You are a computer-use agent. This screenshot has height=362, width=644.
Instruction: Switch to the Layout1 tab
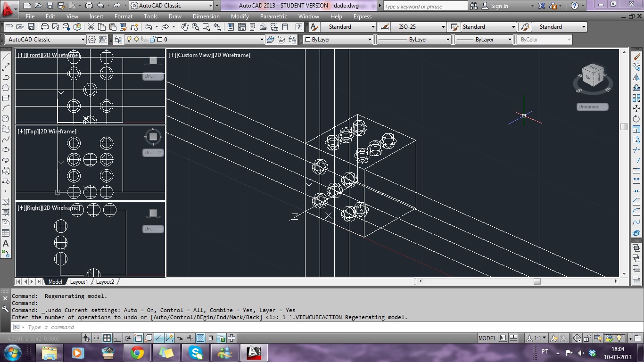79,281
